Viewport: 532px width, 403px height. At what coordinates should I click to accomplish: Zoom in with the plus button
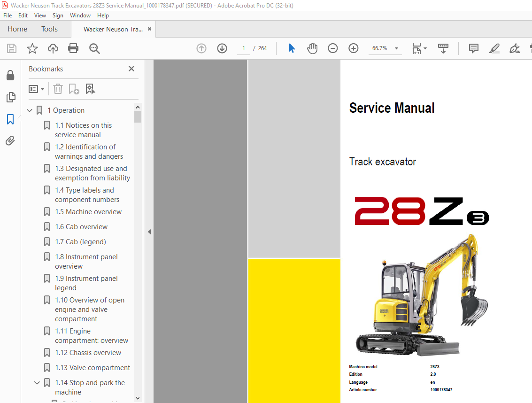pyautogui.click(x=354, y=48)
